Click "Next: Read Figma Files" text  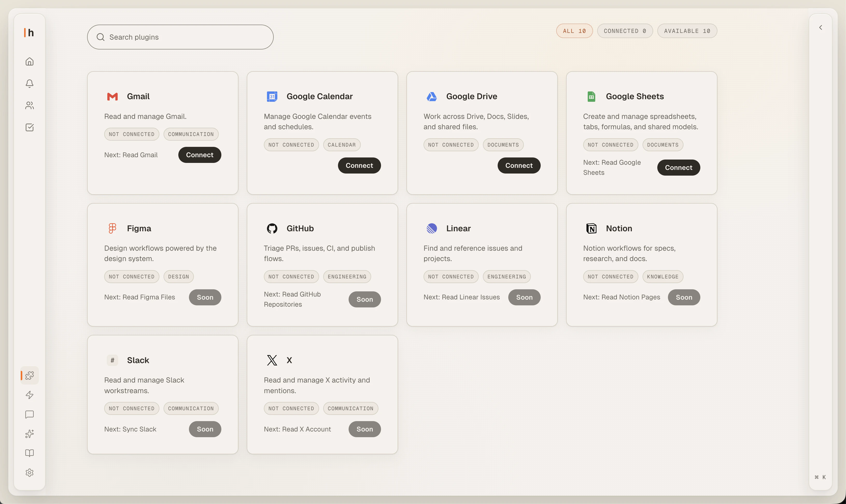140,297
